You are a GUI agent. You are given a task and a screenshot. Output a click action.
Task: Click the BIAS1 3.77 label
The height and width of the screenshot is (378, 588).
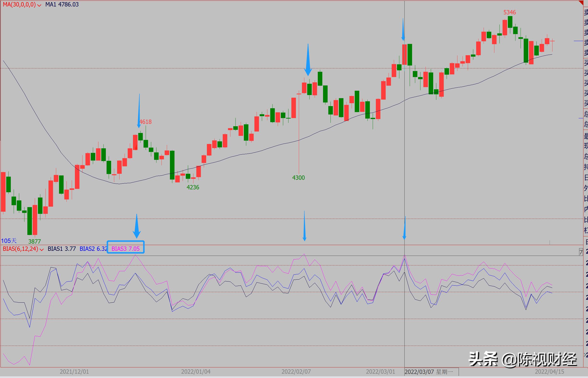click(x=62, y=249)
